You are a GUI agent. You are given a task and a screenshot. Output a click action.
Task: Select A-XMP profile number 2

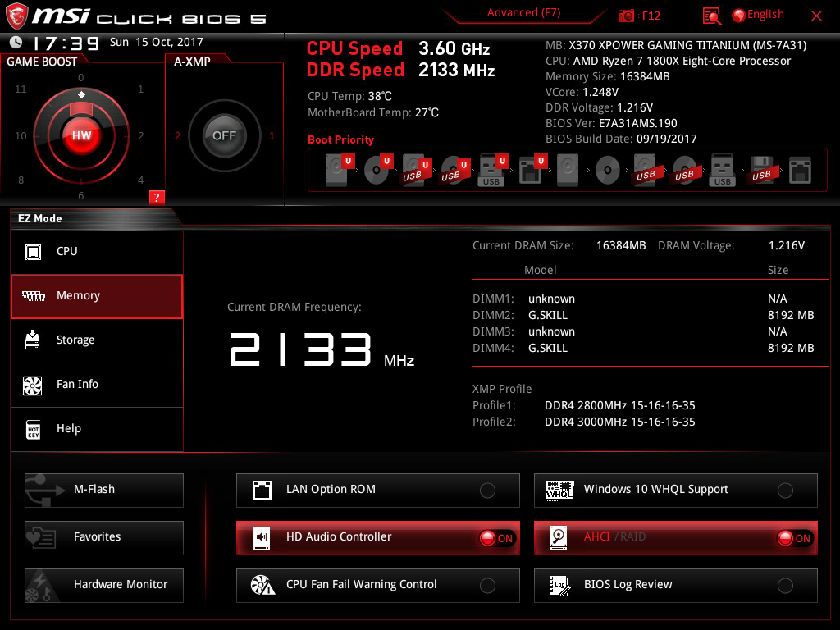pos(177,135)
